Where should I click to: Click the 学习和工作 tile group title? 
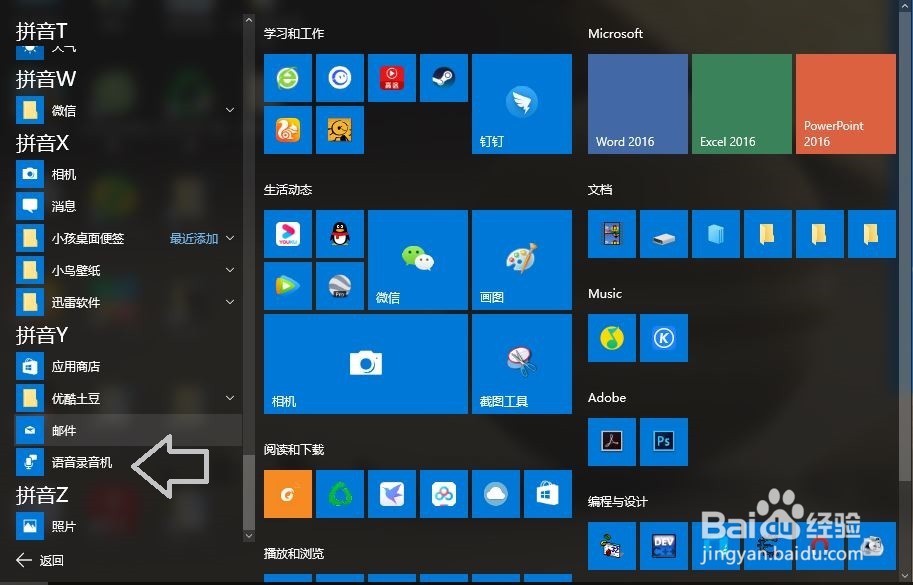(293, 34)
